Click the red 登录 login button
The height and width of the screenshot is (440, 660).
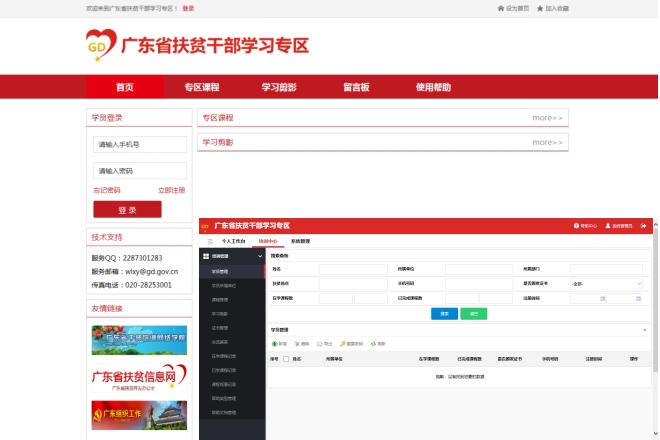[127, 210]
